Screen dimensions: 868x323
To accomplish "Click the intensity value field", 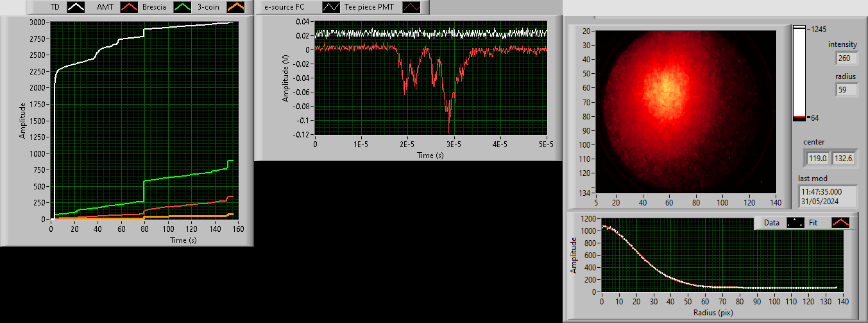I will (x=846, y=58).
